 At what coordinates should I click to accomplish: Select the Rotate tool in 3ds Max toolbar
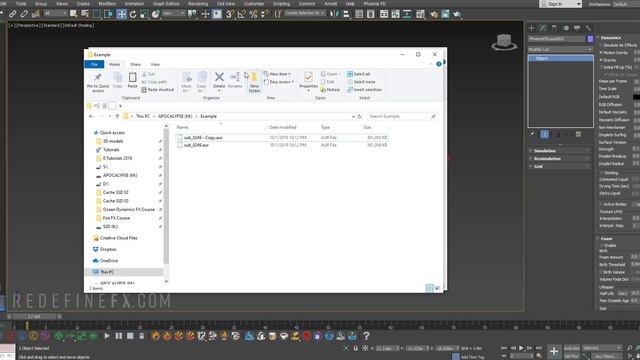pos(133,14)
